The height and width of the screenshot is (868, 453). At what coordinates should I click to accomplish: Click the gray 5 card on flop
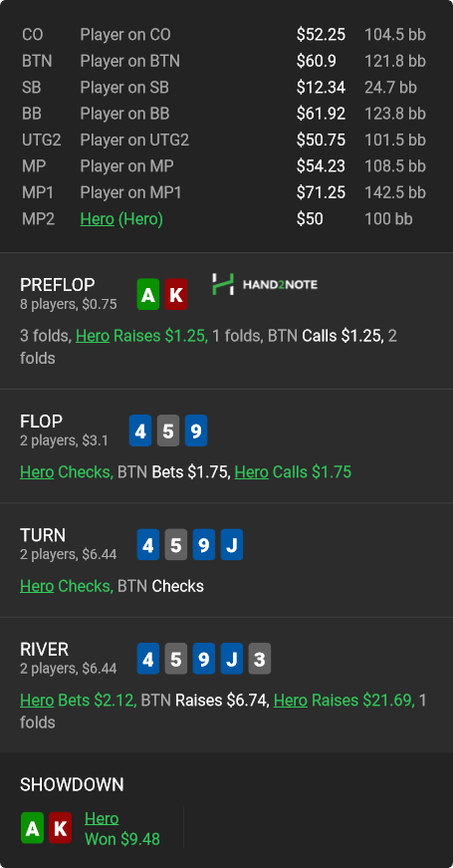click(x=168, y=431)
